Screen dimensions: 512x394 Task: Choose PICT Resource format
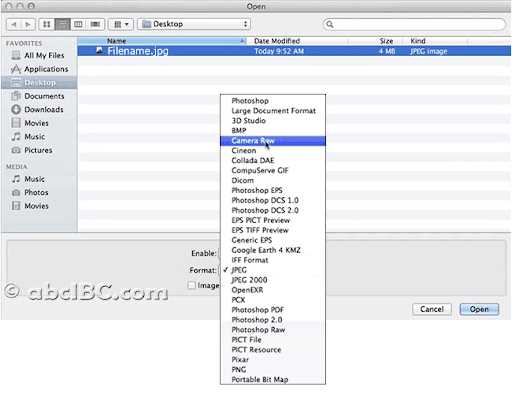point(273,350)
